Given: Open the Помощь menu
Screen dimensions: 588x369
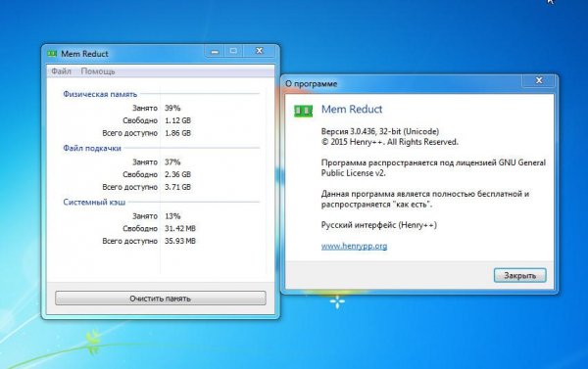Looking at the screenshot, I should point(98,71).
